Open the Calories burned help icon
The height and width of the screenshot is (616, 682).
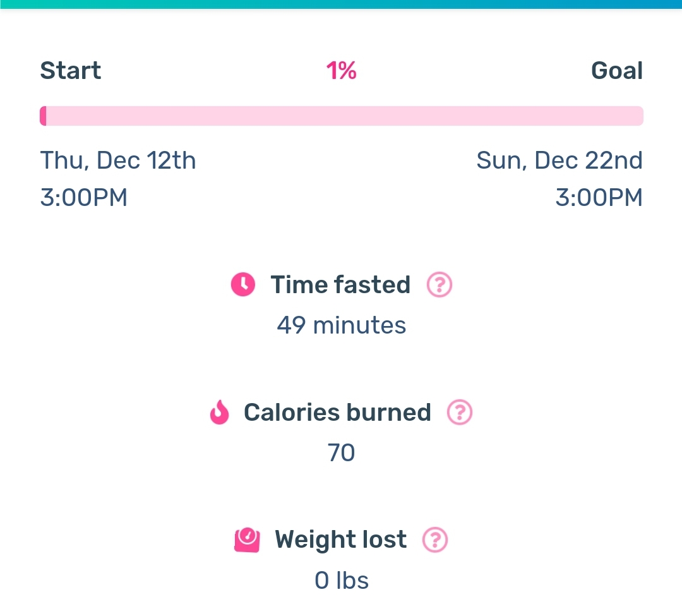point(460,412)
